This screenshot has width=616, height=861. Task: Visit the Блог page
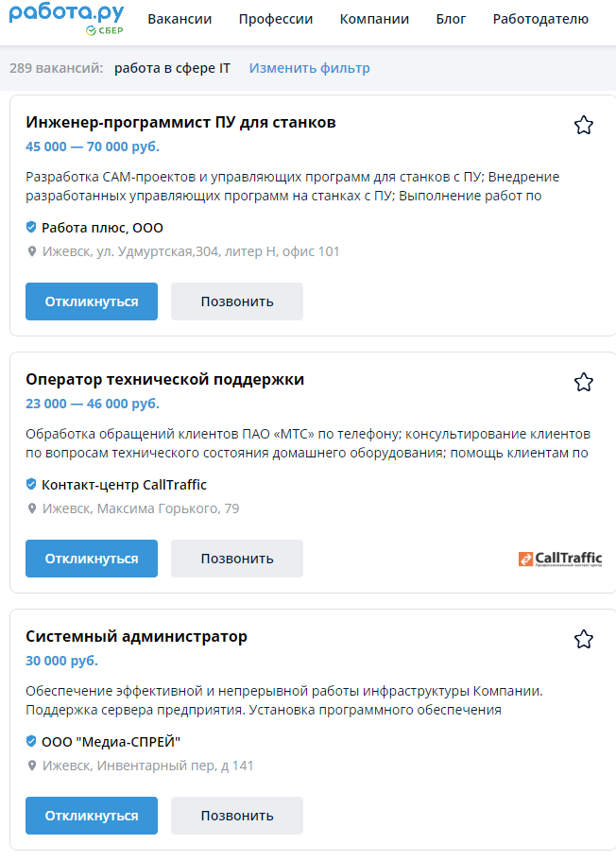[451, 19]
